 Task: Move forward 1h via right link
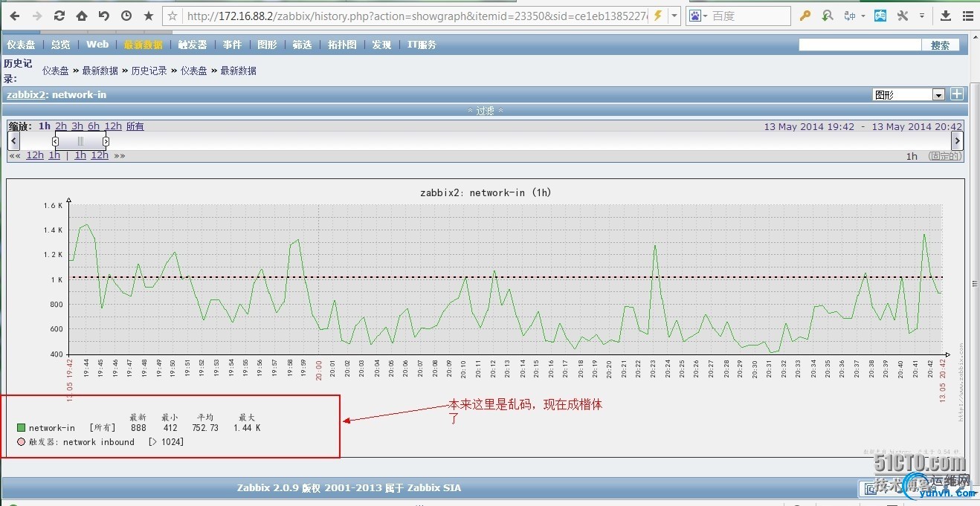(80, 155)
